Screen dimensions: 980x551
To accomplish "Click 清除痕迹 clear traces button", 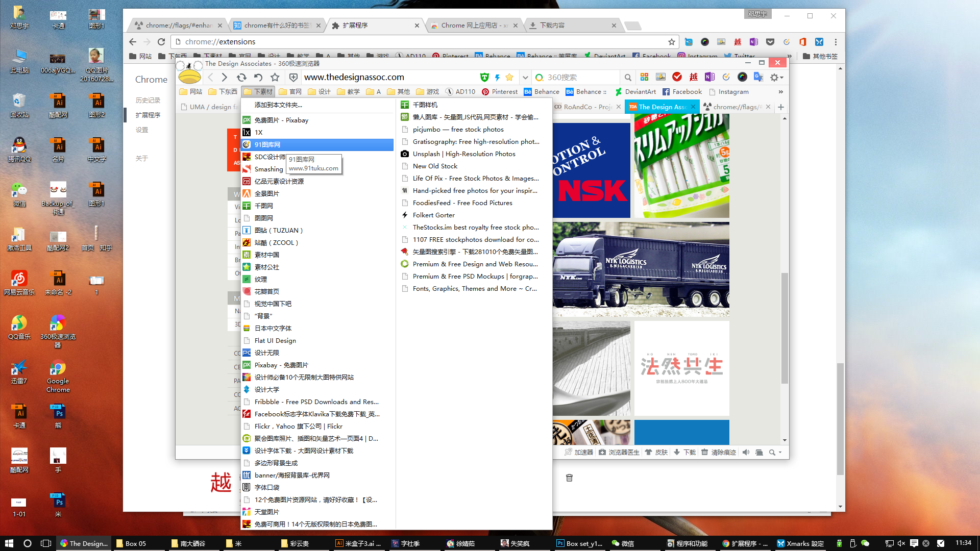I will pyautogui.click(x=718, y=453).
